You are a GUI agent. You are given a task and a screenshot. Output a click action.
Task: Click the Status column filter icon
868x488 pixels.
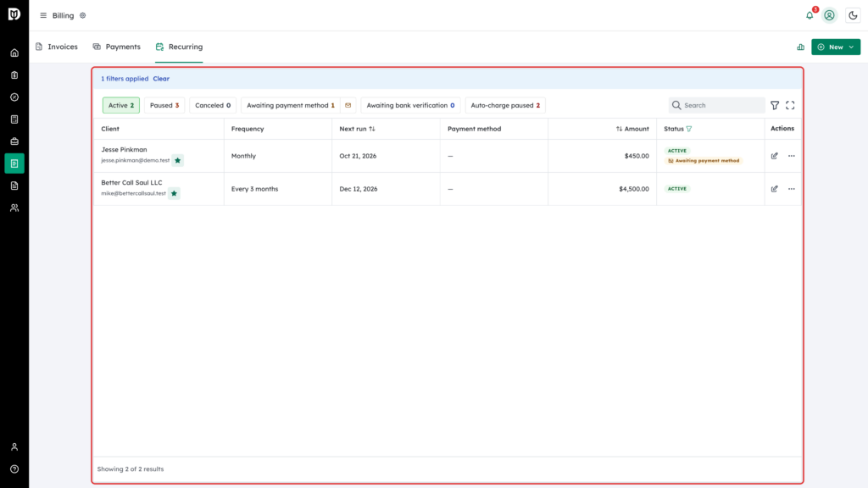pos(689,129)
